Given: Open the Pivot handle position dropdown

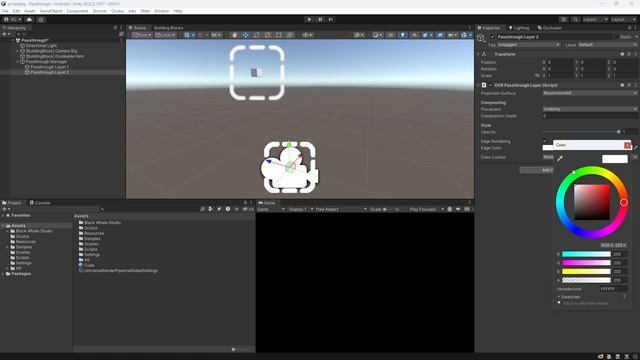Looking at the screenshot, I should [142, 35].
